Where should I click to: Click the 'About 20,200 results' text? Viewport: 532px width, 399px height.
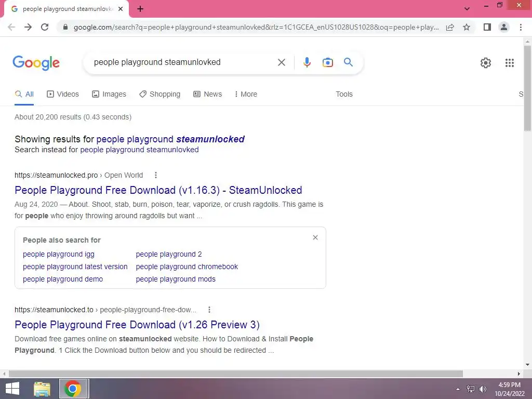pos(73,117)
